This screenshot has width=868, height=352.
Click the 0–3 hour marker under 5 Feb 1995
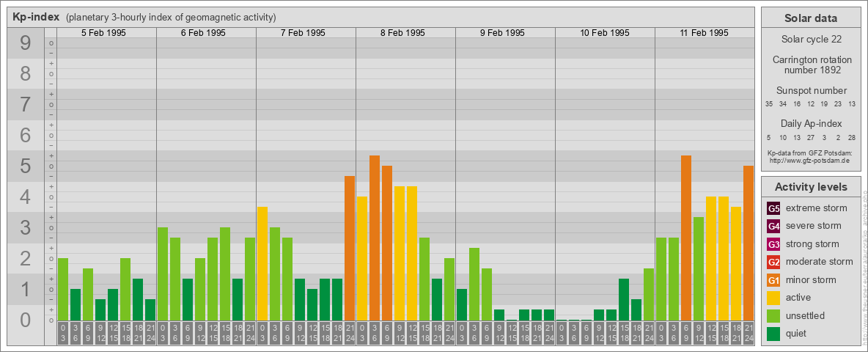(63, 333)
